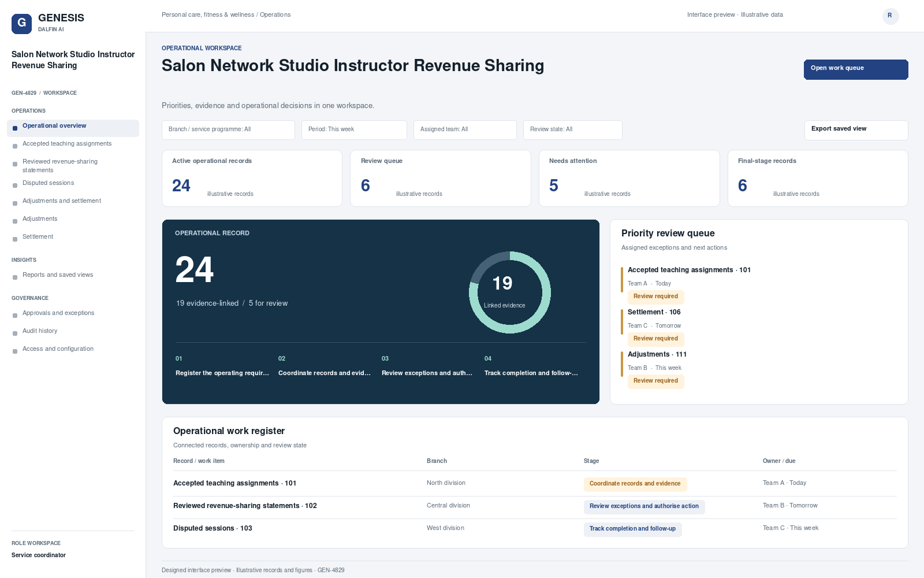Select the Adjustments sidebar item

pyautogui.click(x=73, y=219)
